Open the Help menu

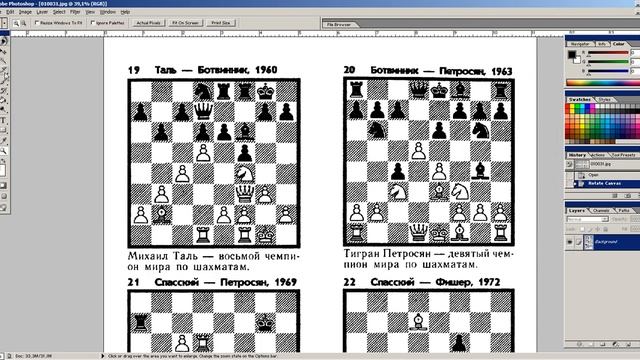(x=125, y=12)
